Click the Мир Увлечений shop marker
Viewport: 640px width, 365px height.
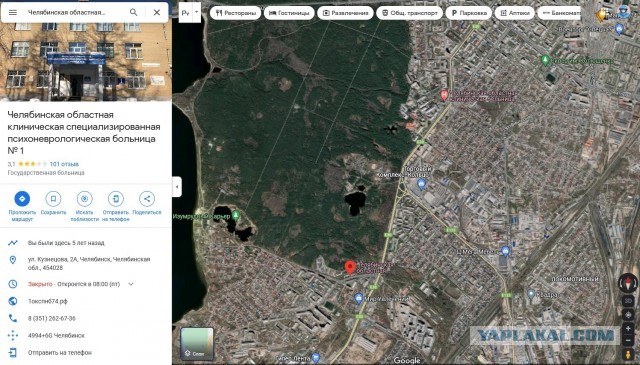point(359,299)
